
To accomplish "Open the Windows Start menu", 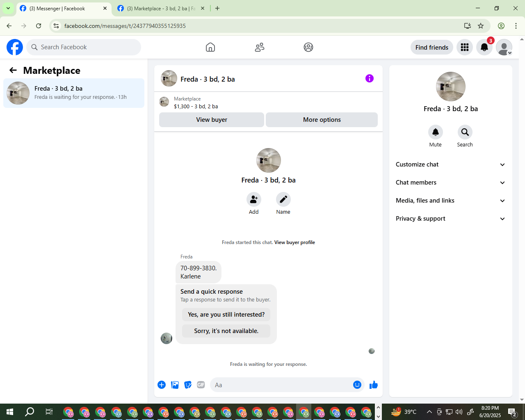I will [10, 412].
